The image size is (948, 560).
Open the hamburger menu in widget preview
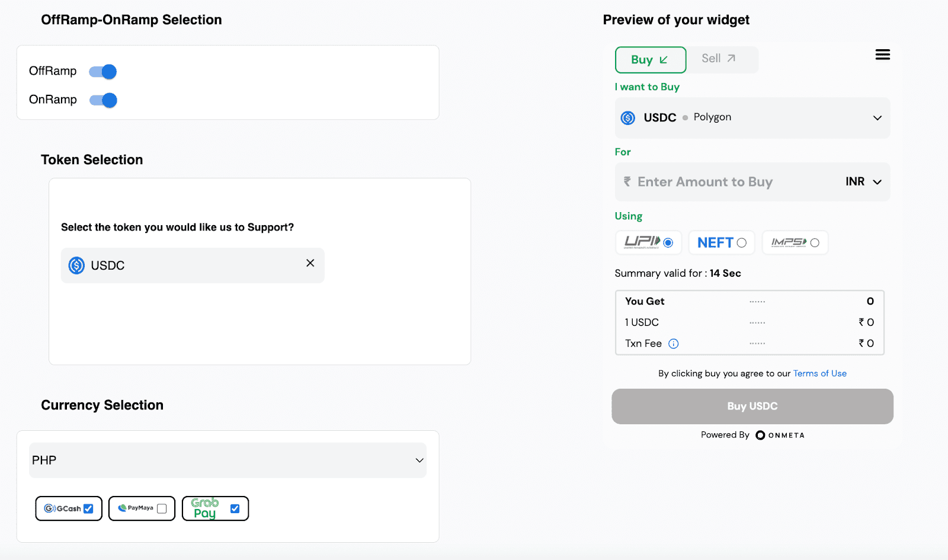[882, 55]
